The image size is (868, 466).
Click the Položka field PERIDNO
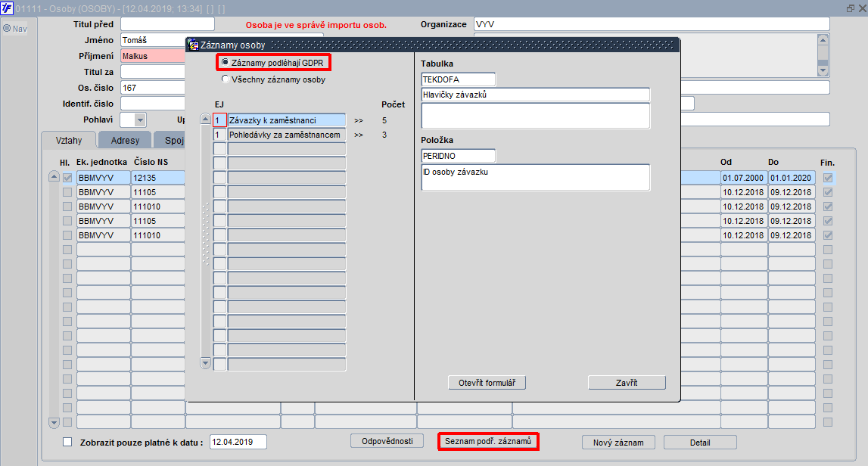(x=458, y=156)
